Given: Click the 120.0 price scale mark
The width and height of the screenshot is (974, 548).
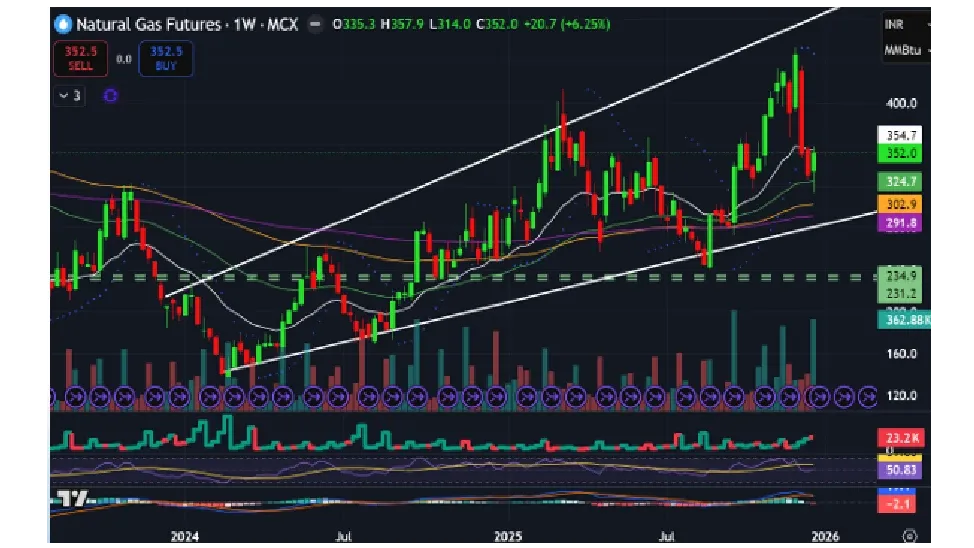Looking at the screenshot, I should tap(900, 395).
